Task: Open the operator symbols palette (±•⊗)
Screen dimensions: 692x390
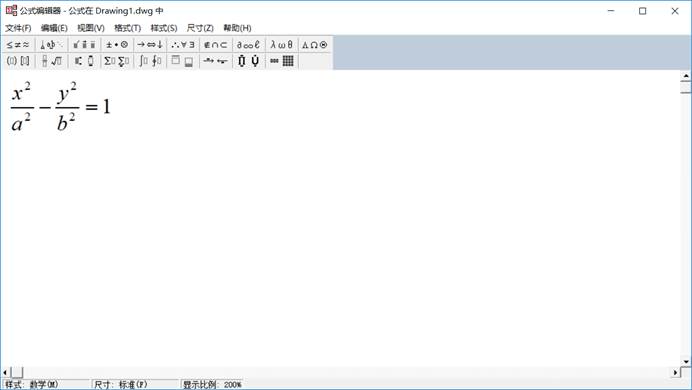Action: (x=117, y=45)
